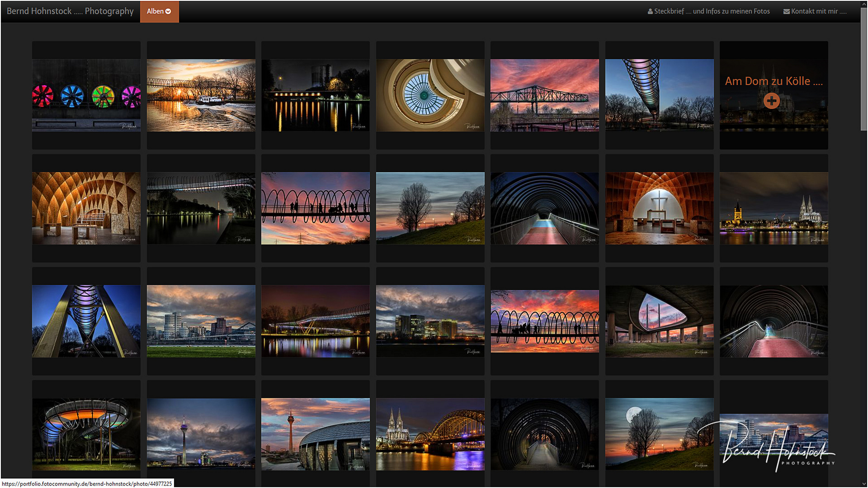
Task: Open the office buildings at dusk photo
Action: [430, 321]
